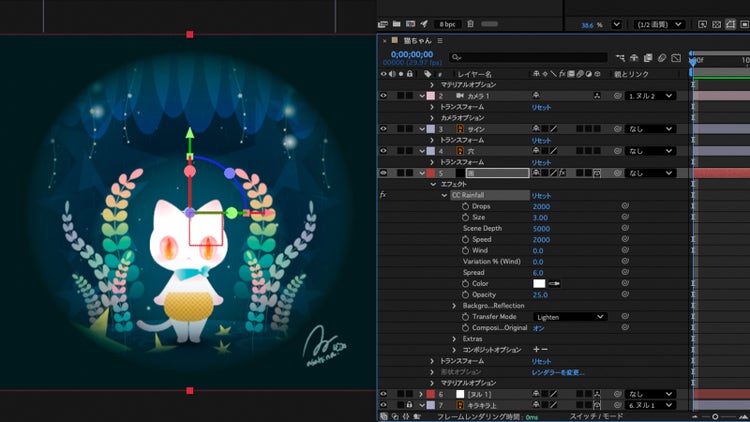Click the layer 5 name rename field
The image size is (750, 422).
497,173
